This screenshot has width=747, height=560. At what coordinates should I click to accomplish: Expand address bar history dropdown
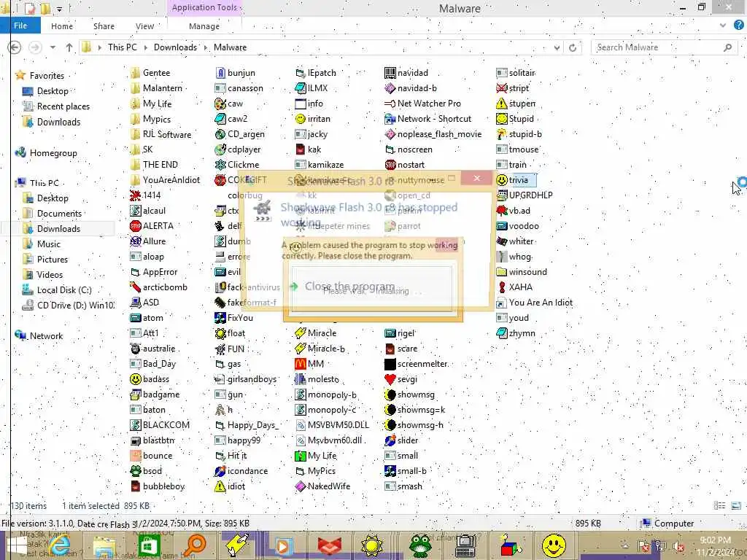click(557, 47)
